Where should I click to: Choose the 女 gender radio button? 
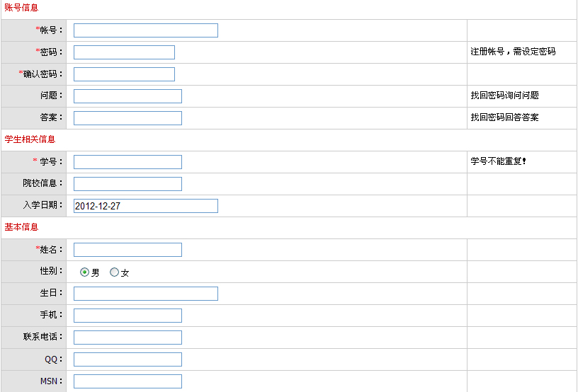pos(114,272)
